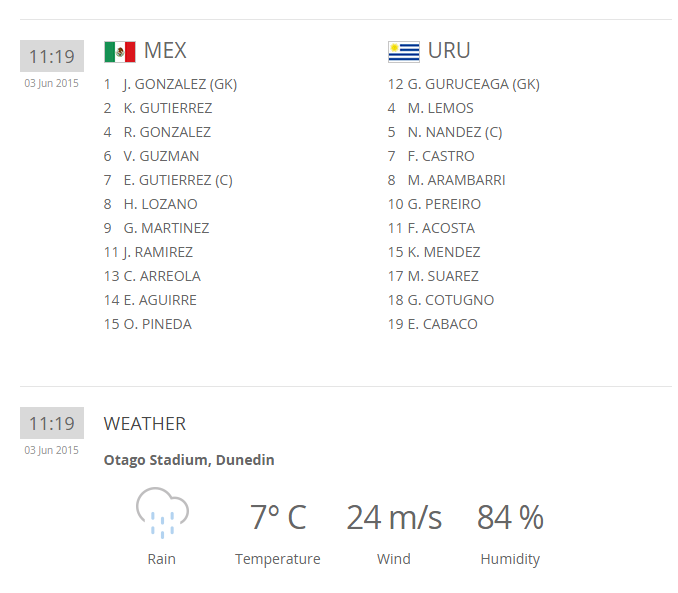Select the URU team heading
Image resolution: width=678 pixels, height=593 pixels.
(449, 51)
